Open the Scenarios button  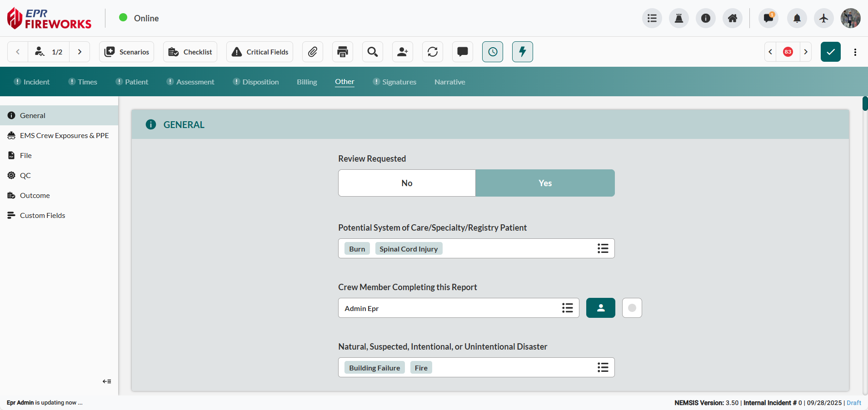pyautogui.click(x=127, y=52)
